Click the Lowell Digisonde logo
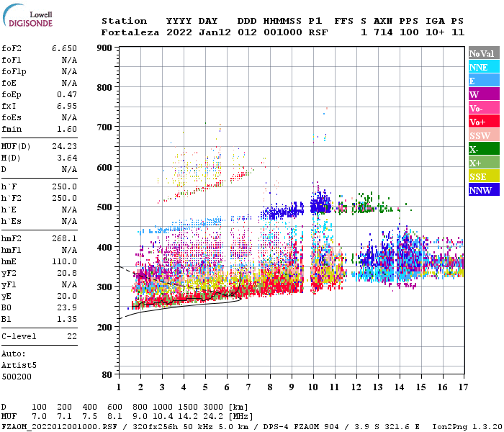Image resolution: width=504 pixels, height=432 pixels. click(x=27, y=16)
